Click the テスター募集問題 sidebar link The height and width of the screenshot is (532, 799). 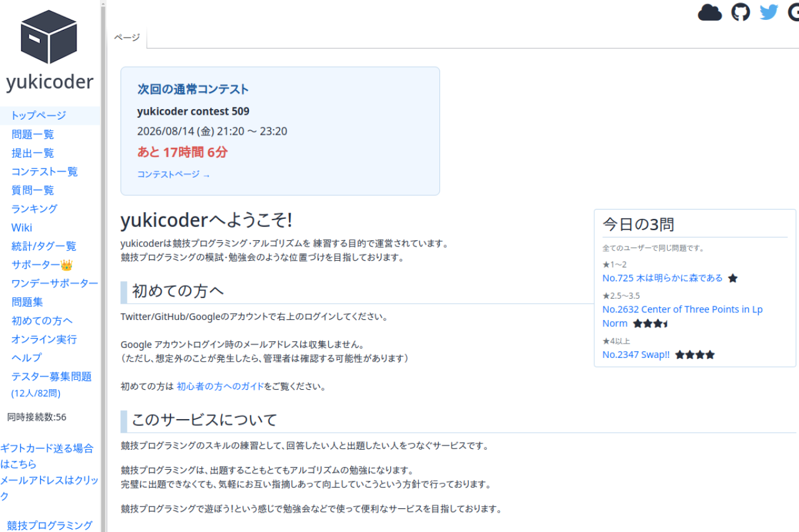click(51, 377)
